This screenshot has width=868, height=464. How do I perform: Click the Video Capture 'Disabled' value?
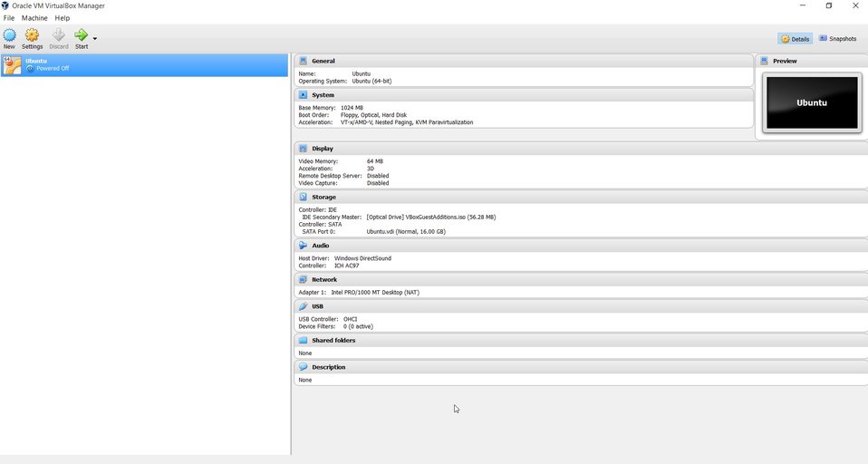click(x=378, y=183)
